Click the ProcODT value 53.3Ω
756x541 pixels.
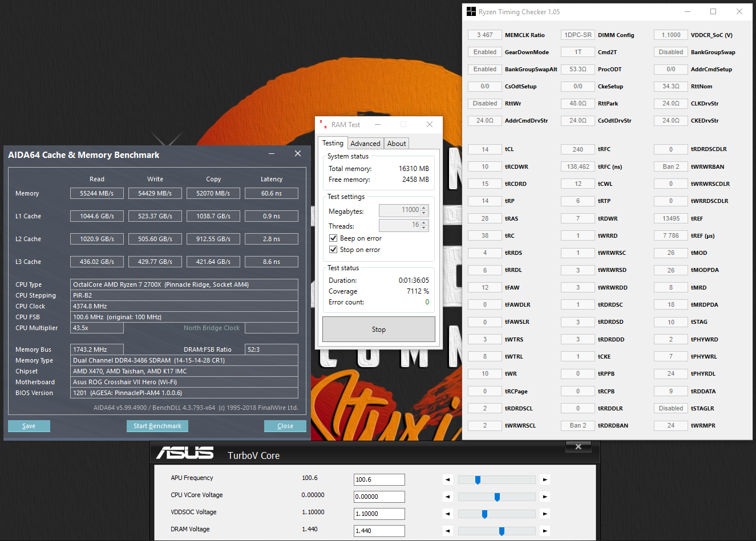click(578, 69)
